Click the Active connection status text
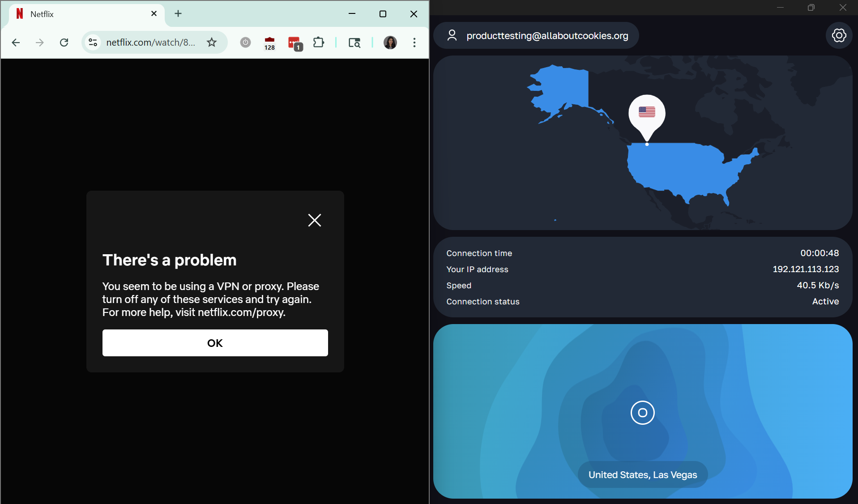 [825, 301]
